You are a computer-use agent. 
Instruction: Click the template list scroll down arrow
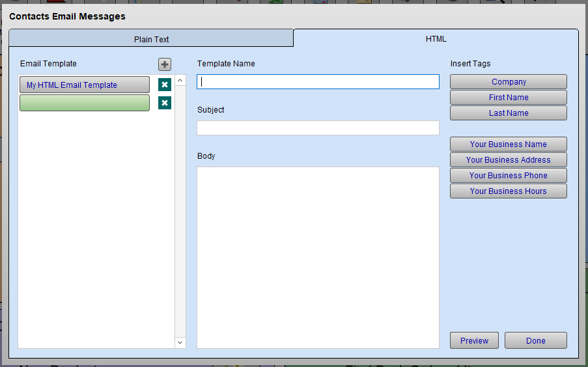tap(180, 342)
